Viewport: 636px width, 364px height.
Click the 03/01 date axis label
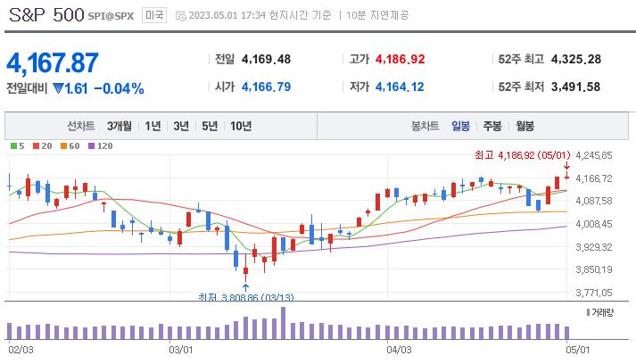coord(181,350)
